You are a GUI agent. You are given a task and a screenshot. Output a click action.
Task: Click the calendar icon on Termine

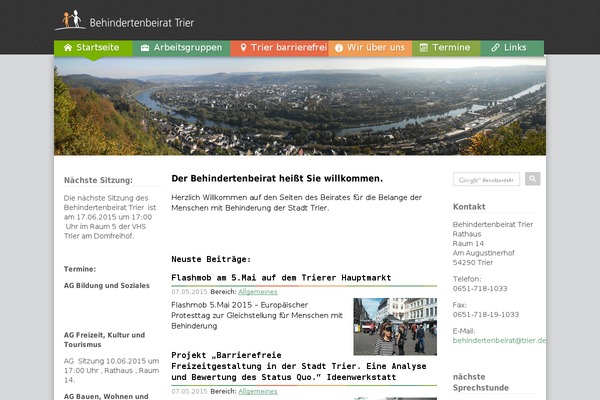click(x=424, y=48)
